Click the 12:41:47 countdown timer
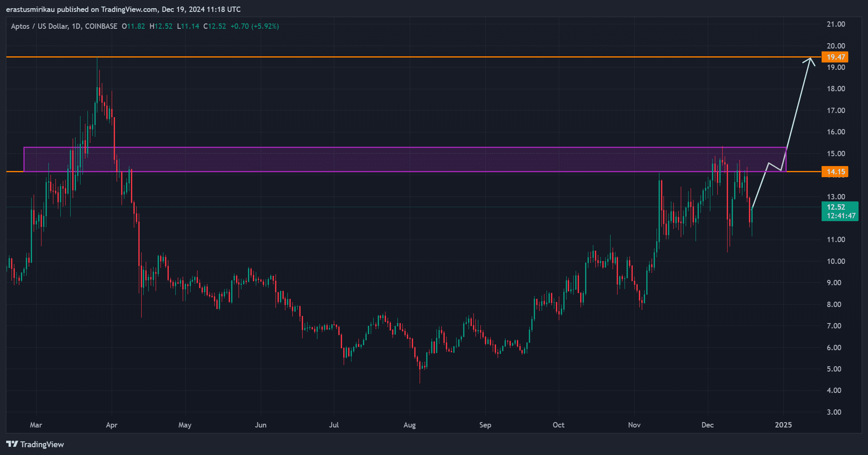The height and width of the screenshot is (455, 868). coord(841,216)
